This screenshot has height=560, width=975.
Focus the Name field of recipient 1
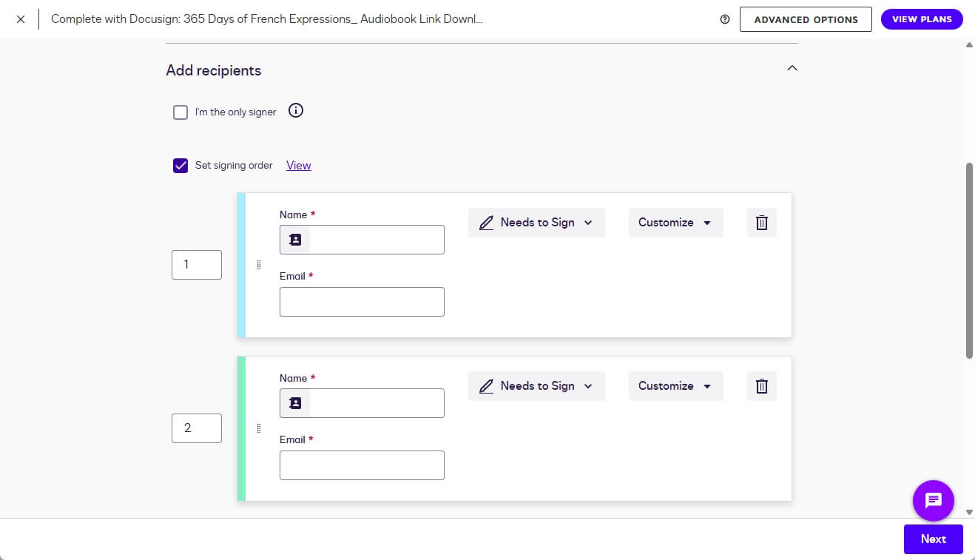tap(362, 240)
